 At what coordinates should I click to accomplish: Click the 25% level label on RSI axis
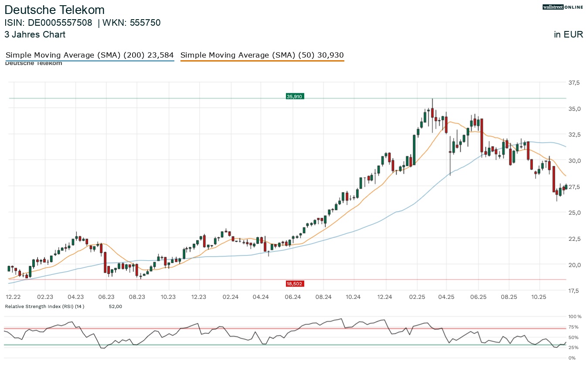click(573, 347)
